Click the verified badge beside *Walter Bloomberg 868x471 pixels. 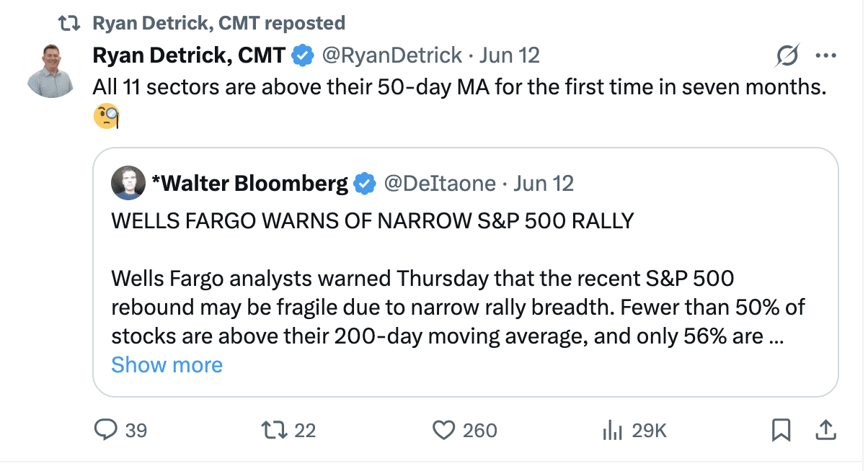coord(366,184)
